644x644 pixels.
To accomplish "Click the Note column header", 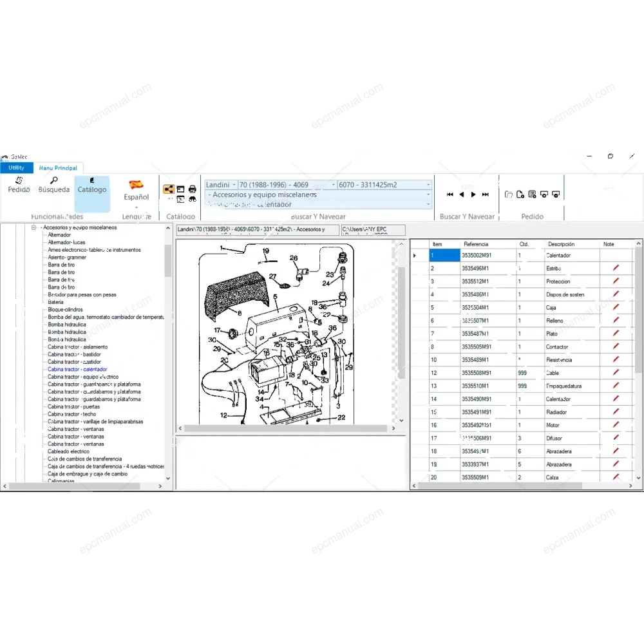I will click(616, 244).
